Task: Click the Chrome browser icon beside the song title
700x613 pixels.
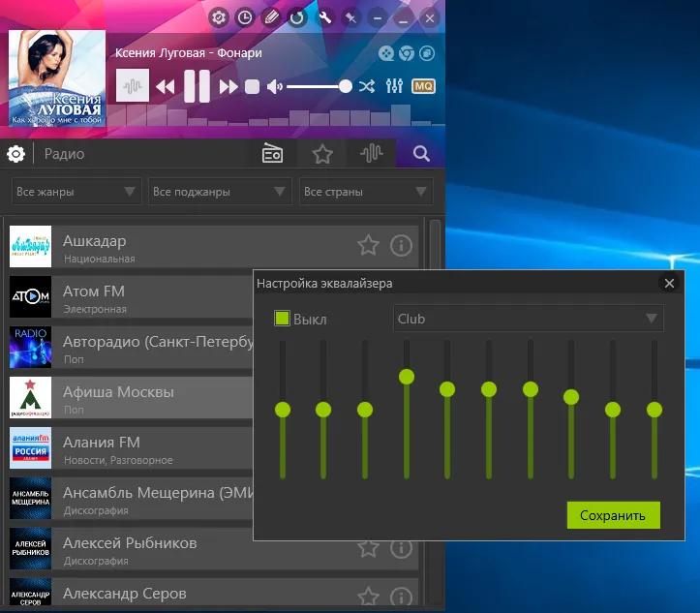Action: coord(407,53)
